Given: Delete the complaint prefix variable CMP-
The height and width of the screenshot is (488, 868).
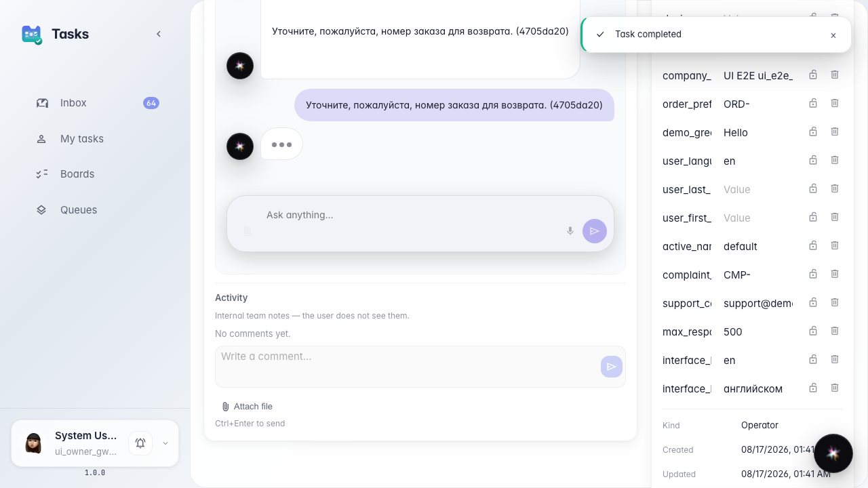Looking at the screenshot, I should [835, 274].
